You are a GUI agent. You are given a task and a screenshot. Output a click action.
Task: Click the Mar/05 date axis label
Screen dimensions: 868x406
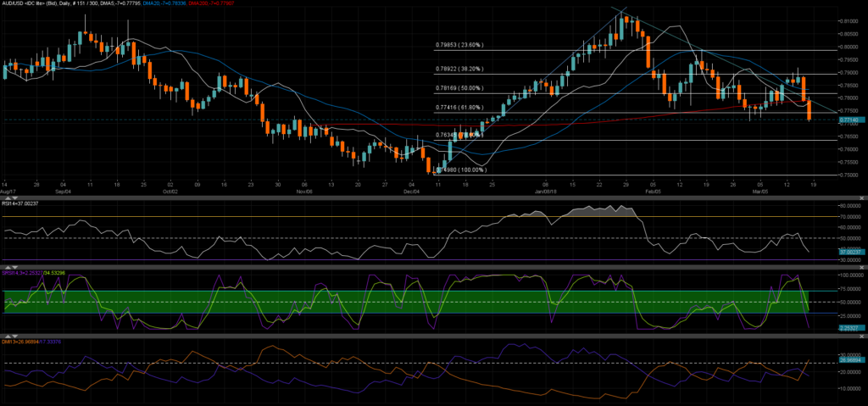(x=760, y=192)
